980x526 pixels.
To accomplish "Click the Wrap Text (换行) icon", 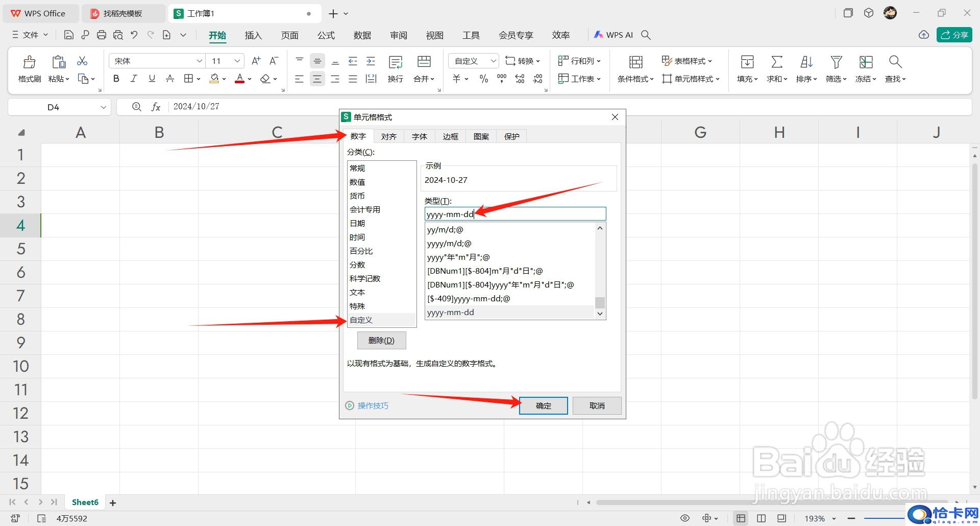I will point(396,62).
